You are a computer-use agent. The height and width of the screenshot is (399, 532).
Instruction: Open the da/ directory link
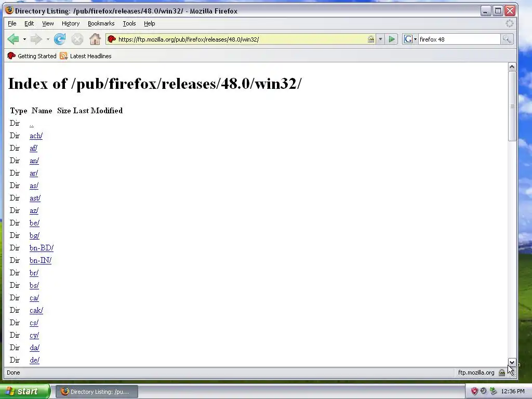[x=34, y=348]
